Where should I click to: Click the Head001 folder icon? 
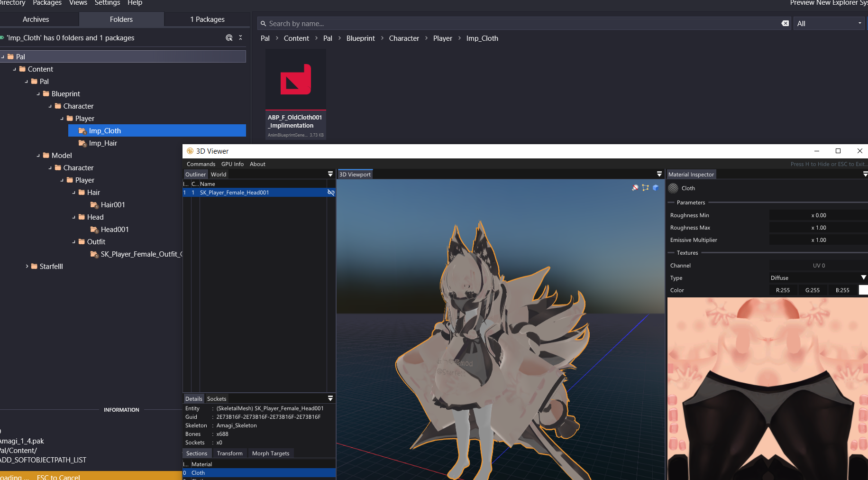click(94, 230)
